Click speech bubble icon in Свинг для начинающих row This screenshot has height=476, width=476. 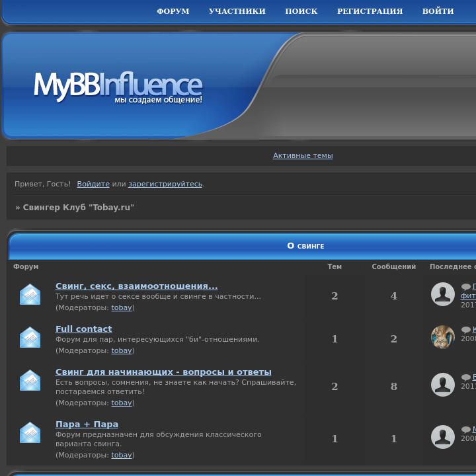point(465,377)
